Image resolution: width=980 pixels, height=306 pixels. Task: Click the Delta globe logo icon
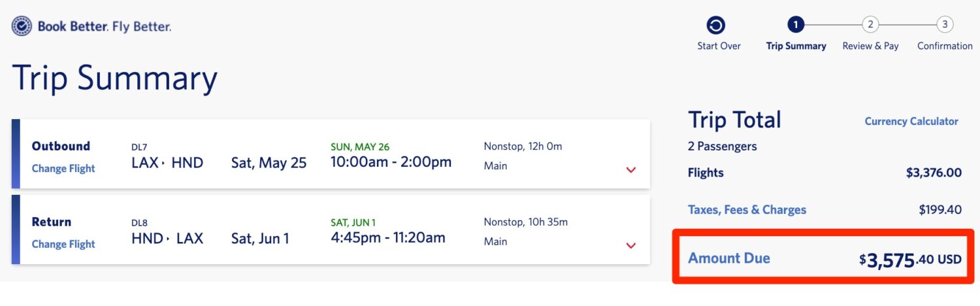point(22,26)
